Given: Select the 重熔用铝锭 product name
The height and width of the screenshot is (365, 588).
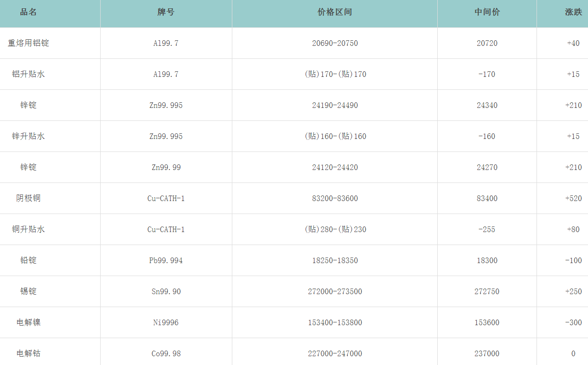Looking at the screenshot, I should (28, 43).
